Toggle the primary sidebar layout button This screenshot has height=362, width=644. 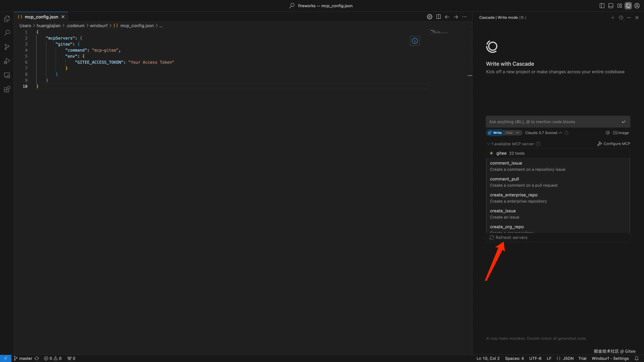[602, 6]
